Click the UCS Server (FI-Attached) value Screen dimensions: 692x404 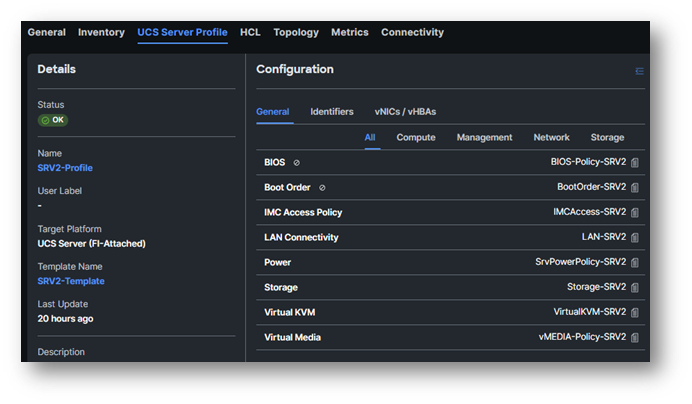(91, 244)
